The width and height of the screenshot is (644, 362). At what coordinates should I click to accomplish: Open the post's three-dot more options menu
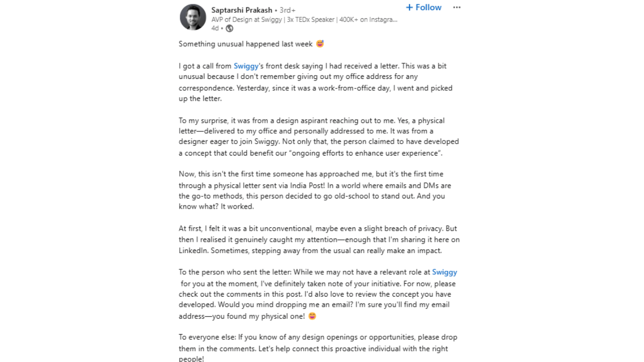click(457, 8)
